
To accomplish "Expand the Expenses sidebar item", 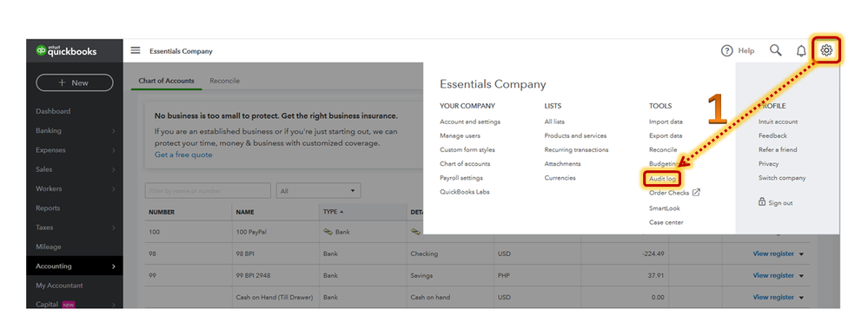I will click(74, 150).
